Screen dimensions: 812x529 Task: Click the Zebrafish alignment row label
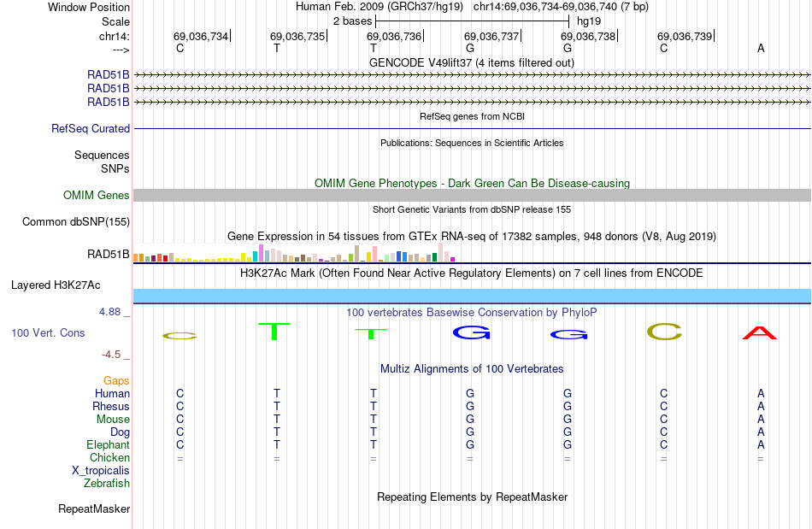click(x=107, y=483)
